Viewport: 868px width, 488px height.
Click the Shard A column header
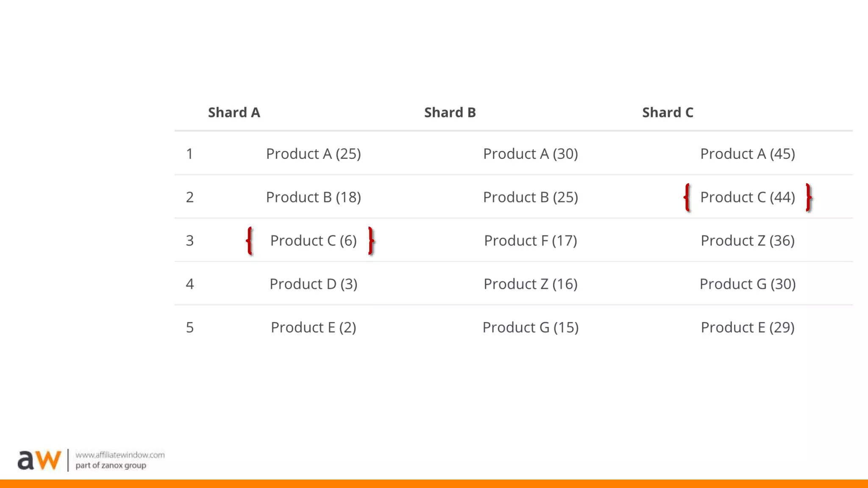coord(234,113)
